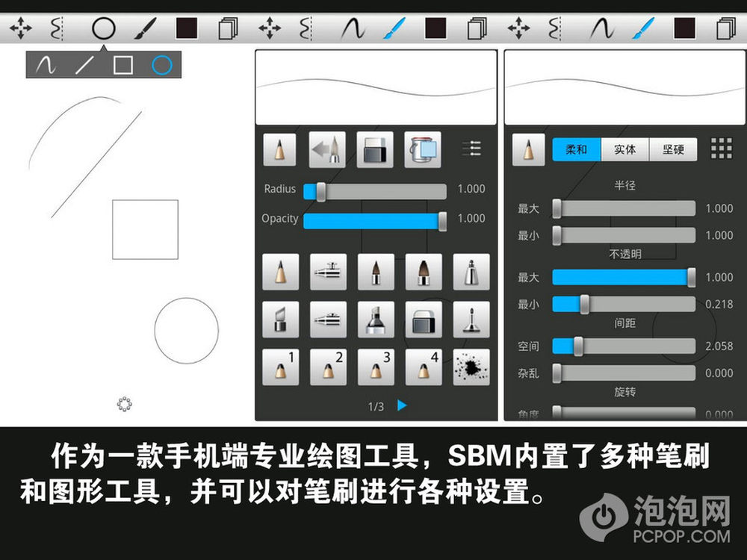Select the freehand curve shape option
This screenshot has width=747, height=560.
click(46, 66)
